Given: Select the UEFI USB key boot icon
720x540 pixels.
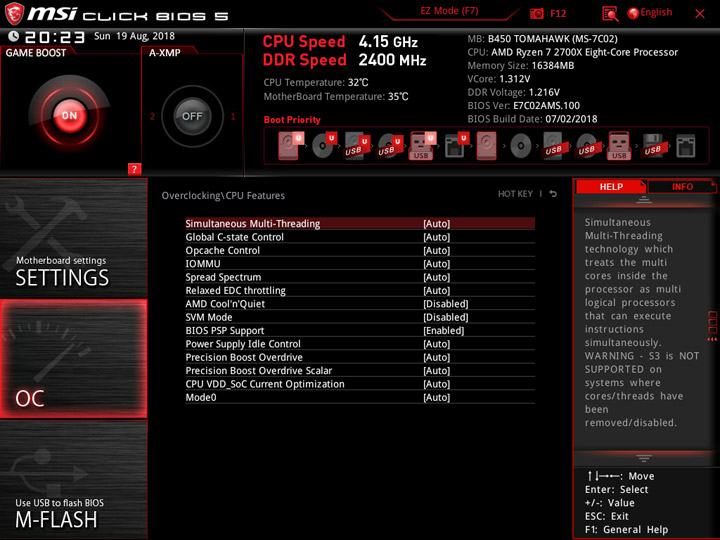Looking at the screenshot, I should tap(422, 146).
